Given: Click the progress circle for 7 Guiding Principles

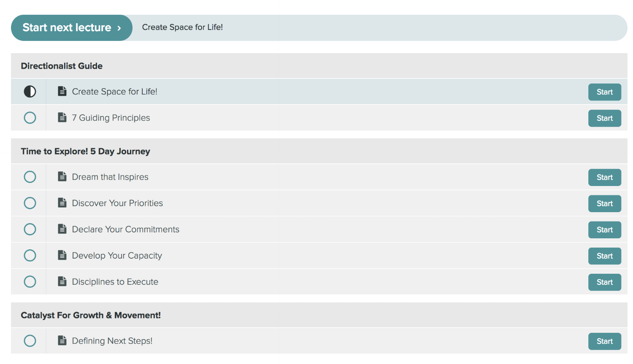Looking at the screenshot, I should tap(30, 118).
